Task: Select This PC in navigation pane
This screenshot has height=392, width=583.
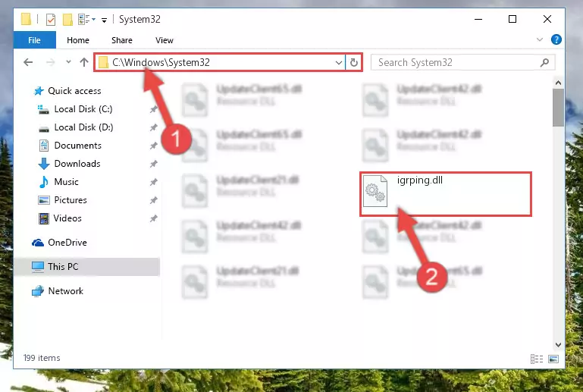Action: click(63, 267)
